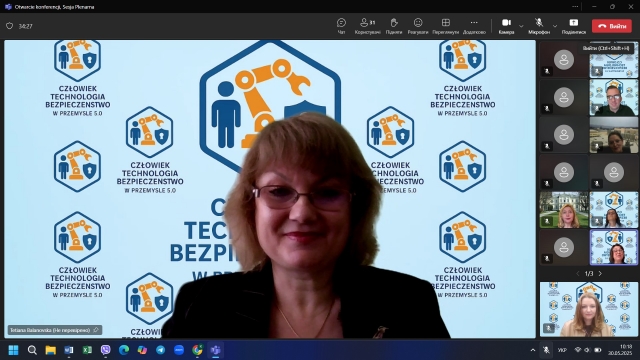Open the view options (Переглянути)
This screenshot has width=640, height=360.
[x=446, y=26]
